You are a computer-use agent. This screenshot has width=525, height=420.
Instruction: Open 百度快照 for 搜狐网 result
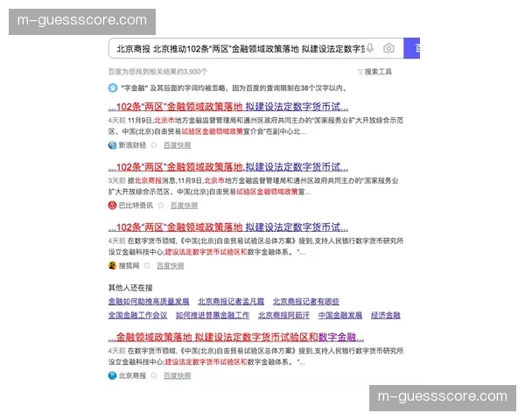pos(170,266)
